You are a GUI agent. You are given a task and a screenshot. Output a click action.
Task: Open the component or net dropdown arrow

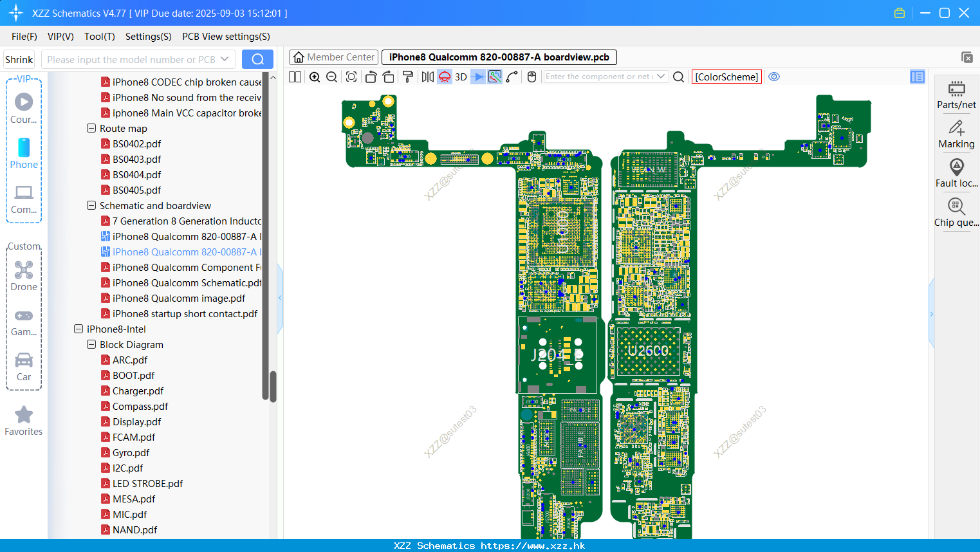point(661,77)
